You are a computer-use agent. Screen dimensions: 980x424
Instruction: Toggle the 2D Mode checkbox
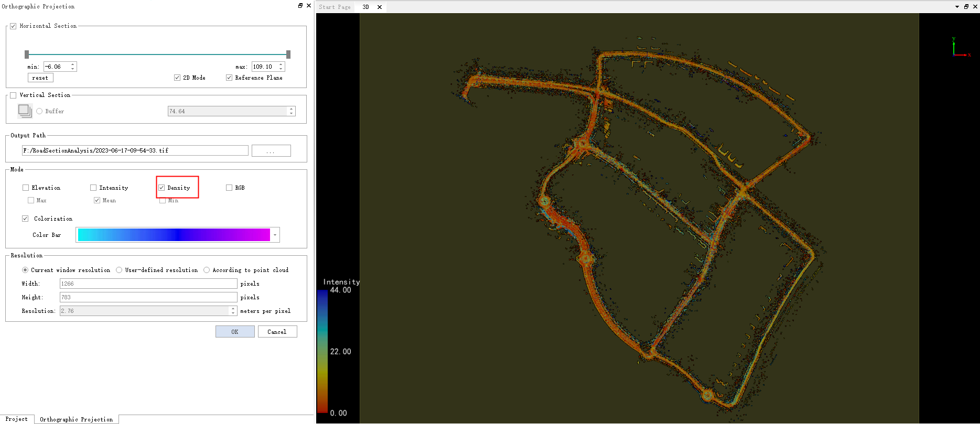(x=177, y=78)
